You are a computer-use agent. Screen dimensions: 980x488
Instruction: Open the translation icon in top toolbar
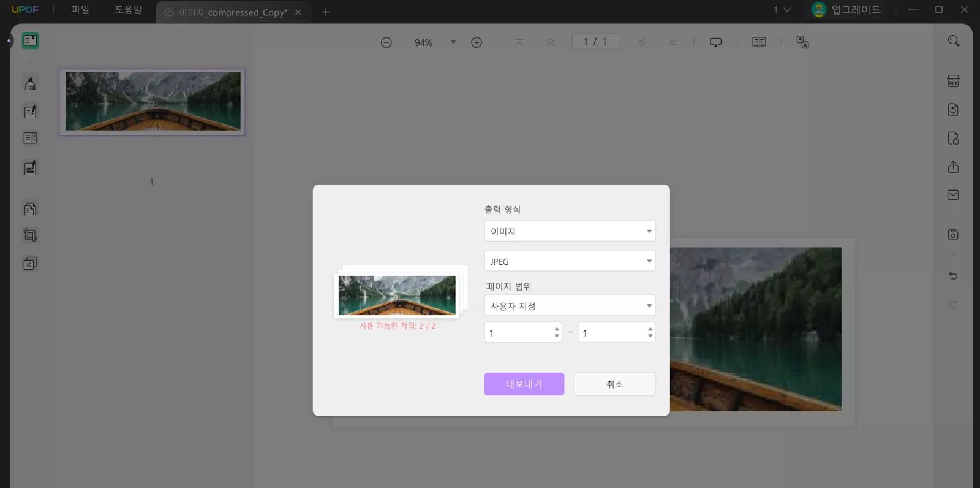click(802, 42)
